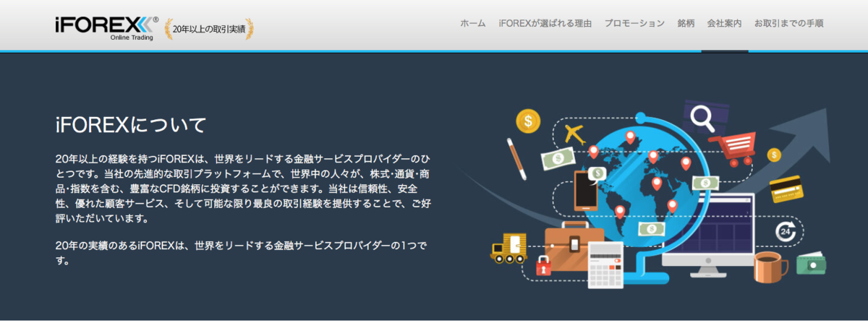Click the magnifying glass illustration icon
The height and width of the screenshot is (336, 868).
tap(702, 118)
